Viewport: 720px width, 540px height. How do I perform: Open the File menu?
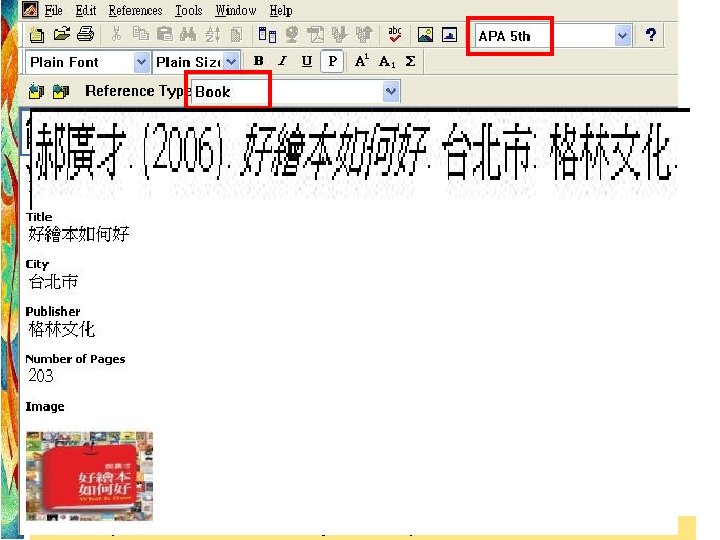[53, 10]
